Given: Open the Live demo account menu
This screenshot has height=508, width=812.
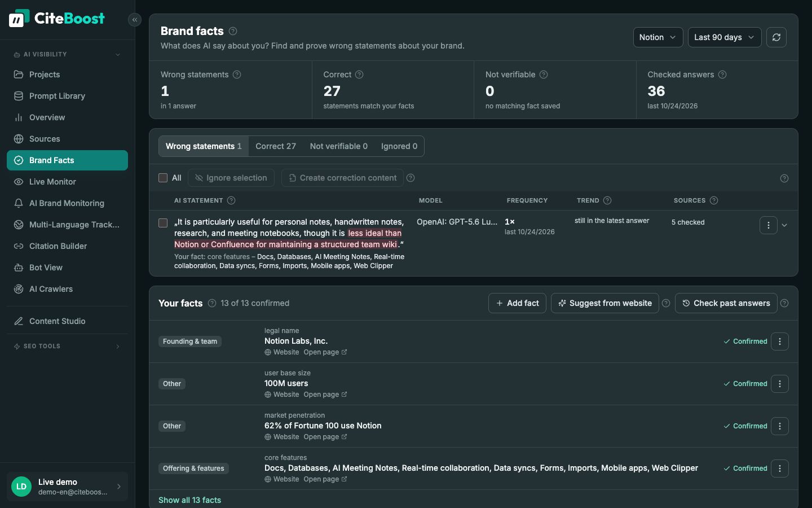Looking at the screenshot, I should [x=67, y=487].
